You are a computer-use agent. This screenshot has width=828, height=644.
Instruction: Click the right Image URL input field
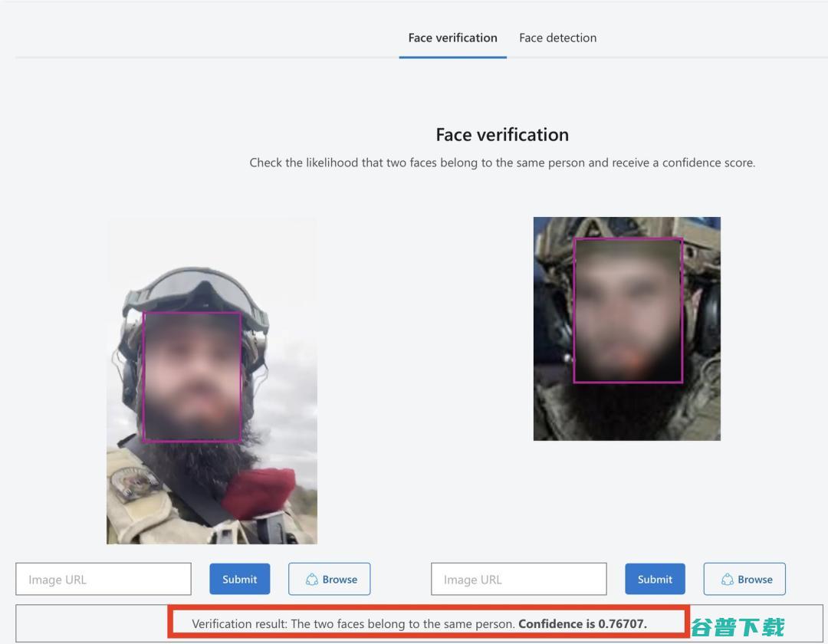518,579
